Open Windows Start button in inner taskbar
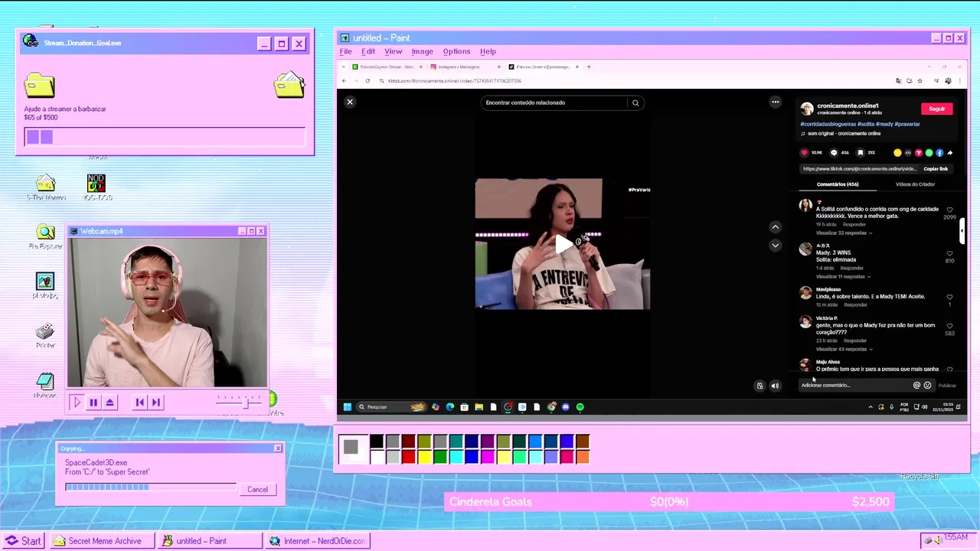 point(347,407)
